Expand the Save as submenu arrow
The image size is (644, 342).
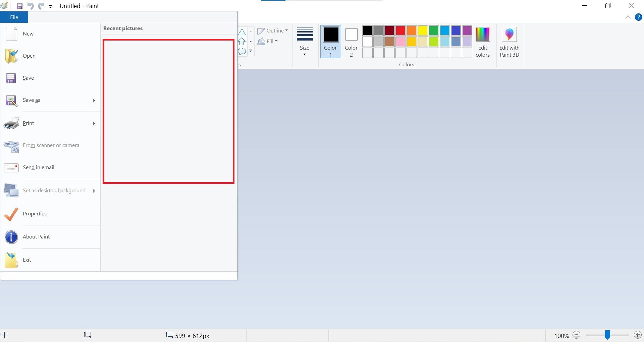(x=94, y=100)
